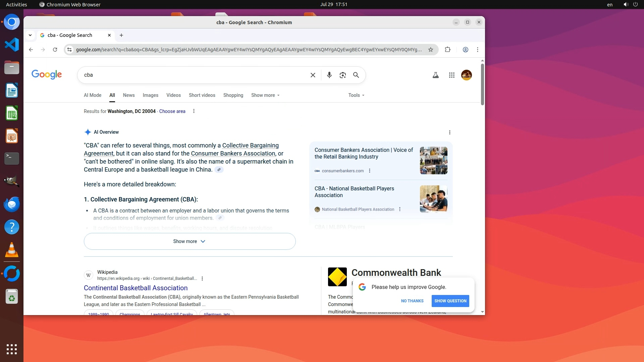This screenshot has height=362, width=644.
Task: Dismiss the survey with No Thanks
Action: (x=412, y=301)
